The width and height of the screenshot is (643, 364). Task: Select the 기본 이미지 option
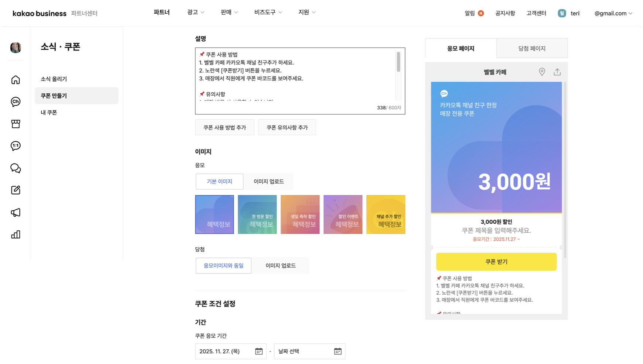click(219, 181)
